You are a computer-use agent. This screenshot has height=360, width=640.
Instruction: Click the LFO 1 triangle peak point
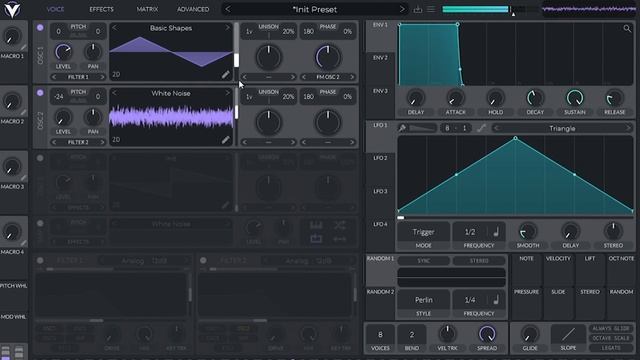tap(516, 139)
